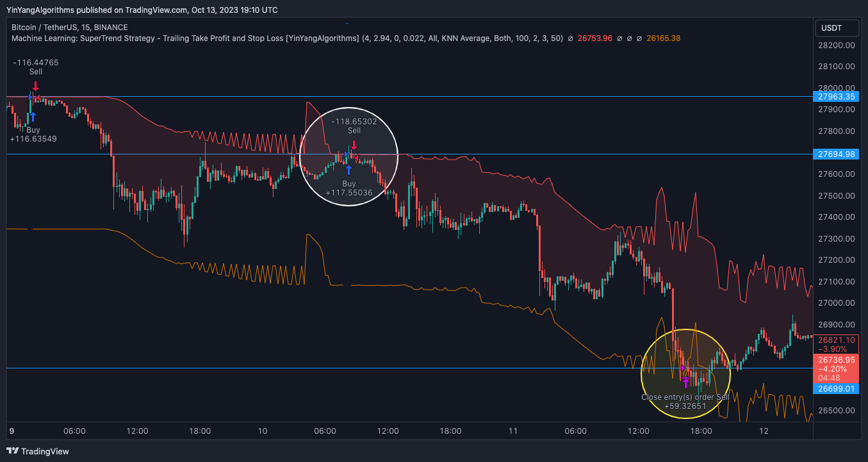This screenshot has width=868, height=462.
Task: Click the 27300.00 price axis label
Action: tap(836, 238)
